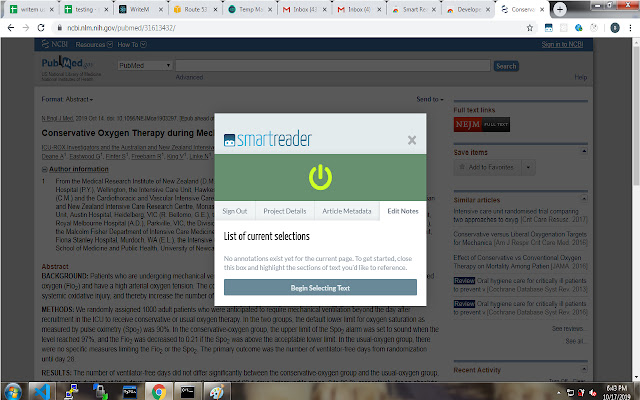Click Begin Selecting Text button

[x=320, y=287]
